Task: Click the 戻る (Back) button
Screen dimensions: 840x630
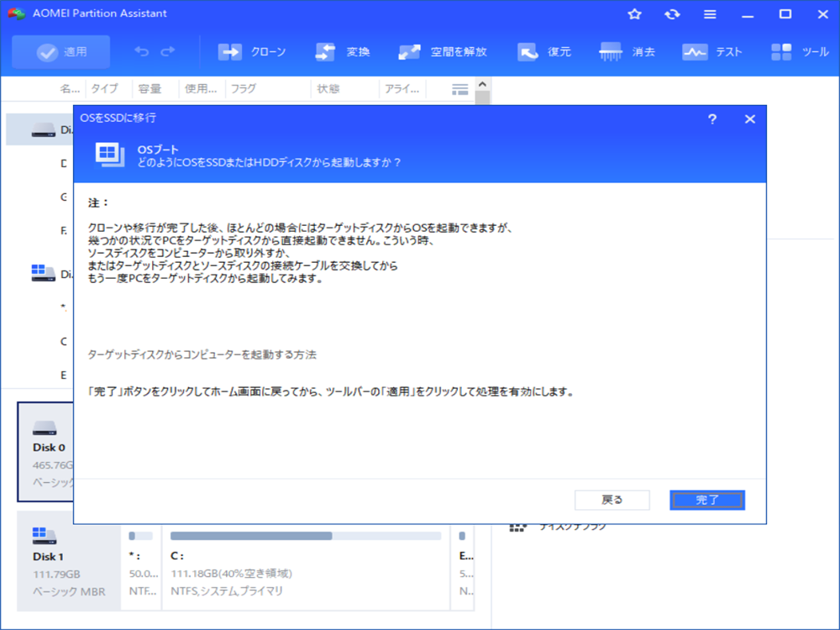Action: [x=612, y=500]
